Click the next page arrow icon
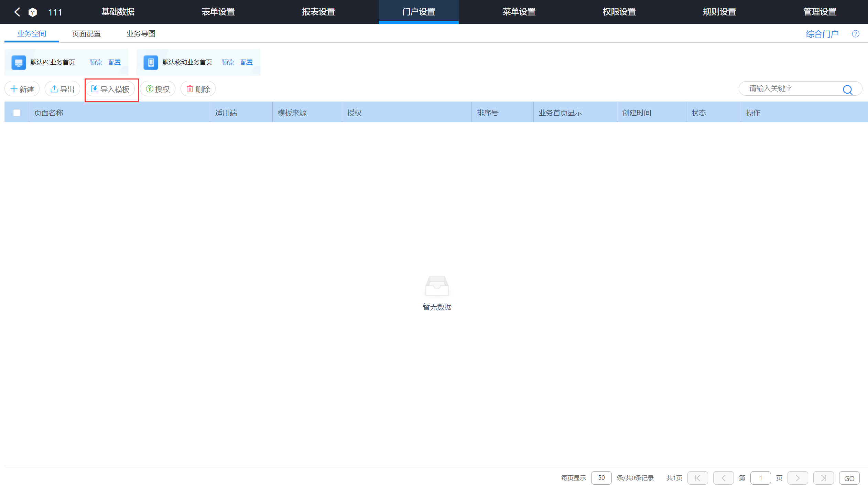Screen dimensions: 868x486 [798, 478]
